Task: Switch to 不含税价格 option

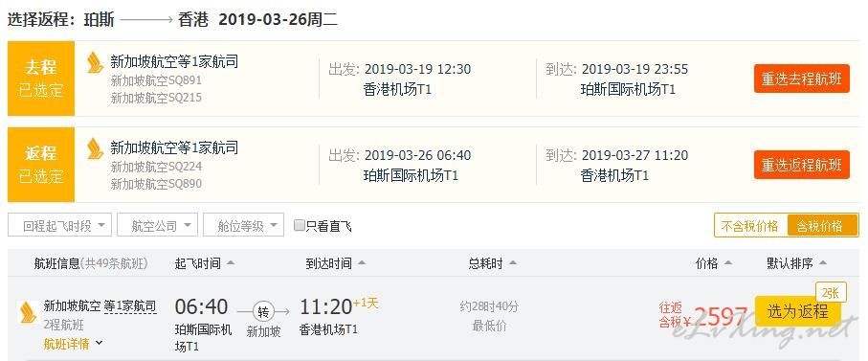Action: 750,225
